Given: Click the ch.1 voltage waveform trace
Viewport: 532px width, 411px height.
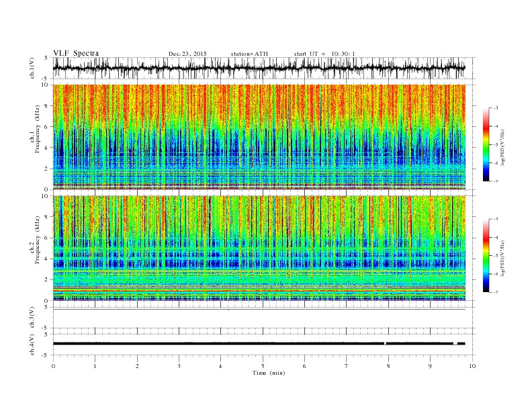Looking at the screenshot, I should 259,68.
